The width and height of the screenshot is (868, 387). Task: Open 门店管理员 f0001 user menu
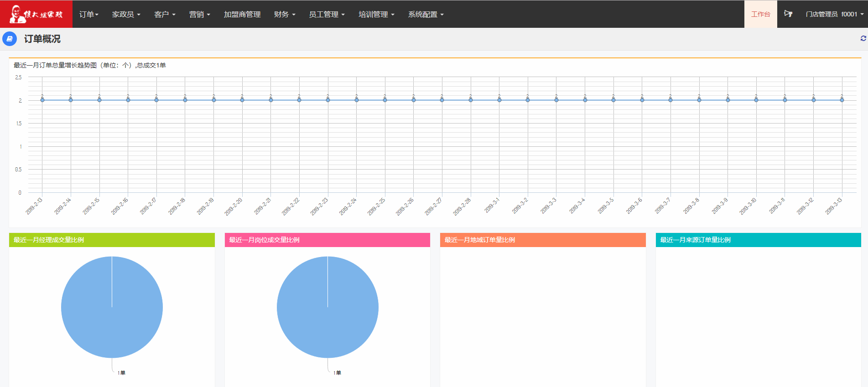click(834, 14)
